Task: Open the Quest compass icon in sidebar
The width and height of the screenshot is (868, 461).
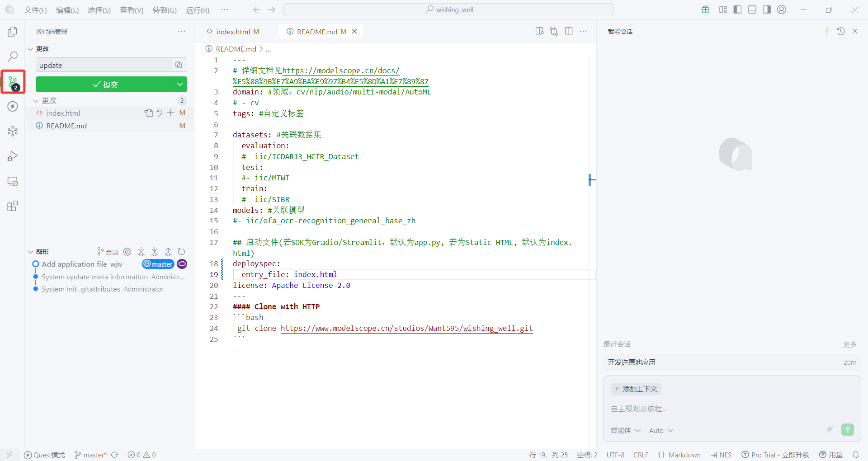Action: coord(13,106)
